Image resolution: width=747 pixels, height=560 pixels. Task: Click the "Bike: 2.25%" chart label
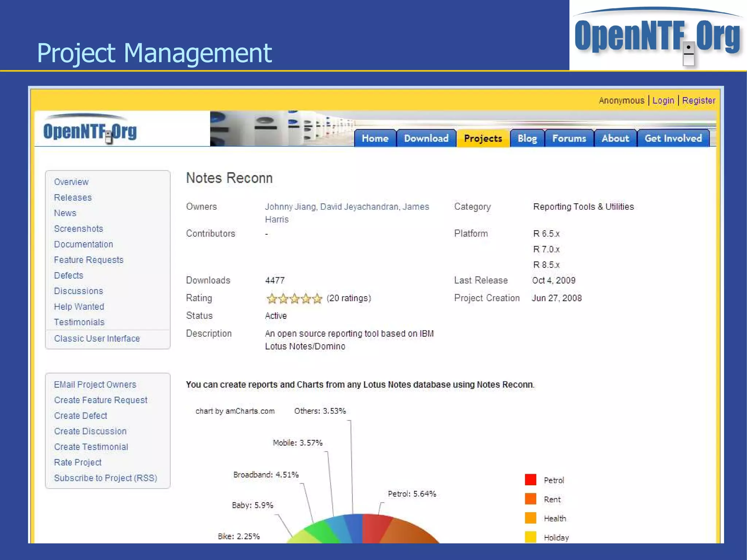[239, 536]
